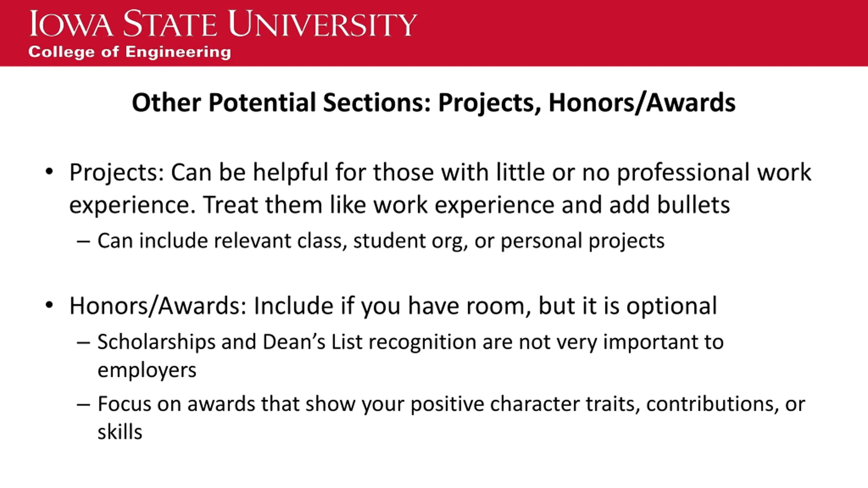Click the Iowa State University wordmark
The width and height of the screenshot is (868, 488).
223,24
